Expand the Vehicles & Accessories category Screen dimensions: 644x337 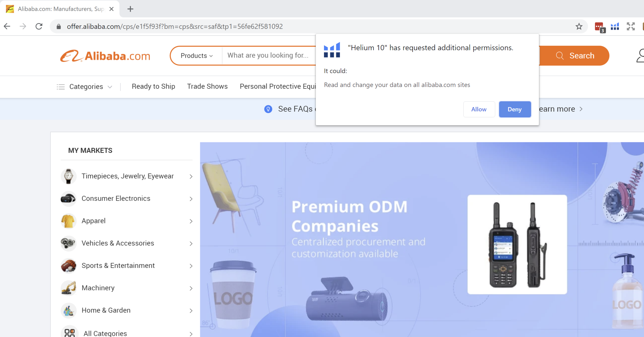118,243
